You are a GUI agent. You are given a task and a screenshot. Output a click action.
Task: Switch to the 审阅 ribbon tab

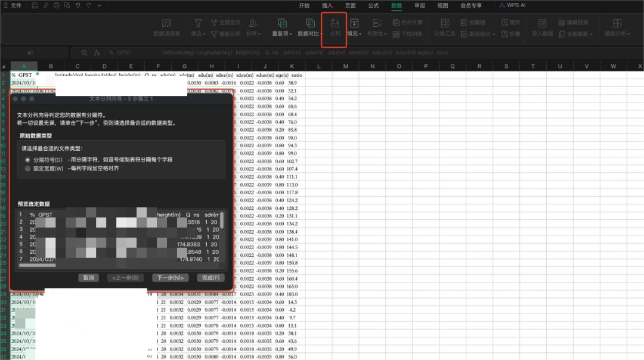(x=419, y=5)
